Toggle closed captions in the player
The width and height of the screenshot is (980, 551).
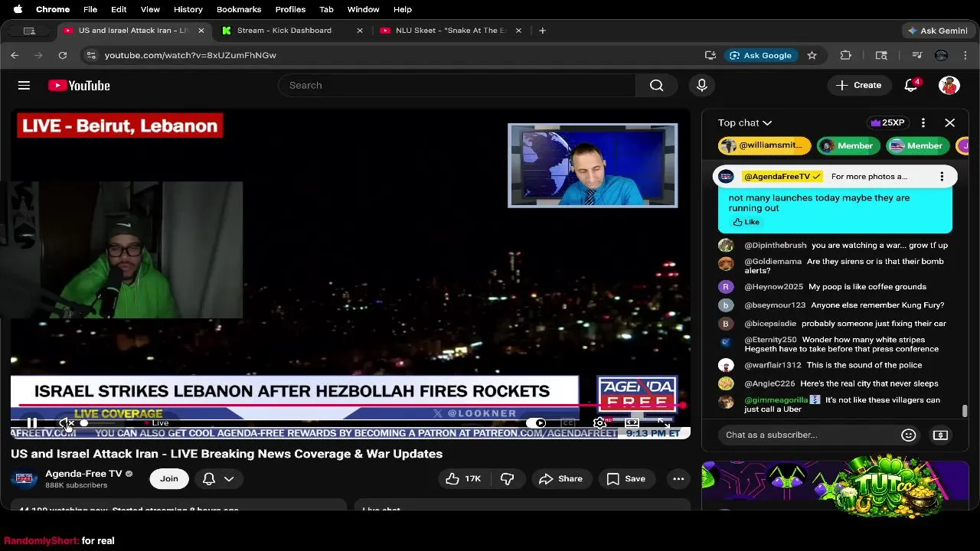568,422
